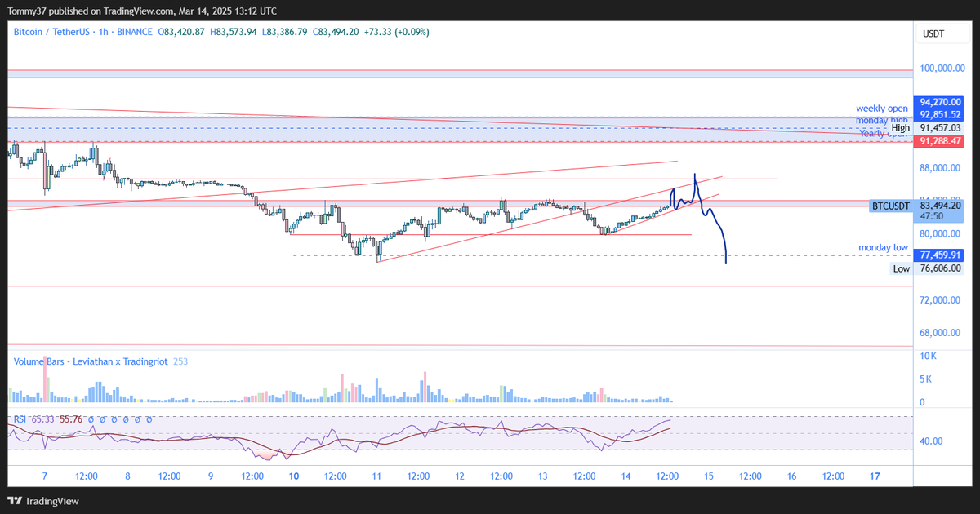
Task: Click the 5K volume axis label
Action: pos(925,379)
